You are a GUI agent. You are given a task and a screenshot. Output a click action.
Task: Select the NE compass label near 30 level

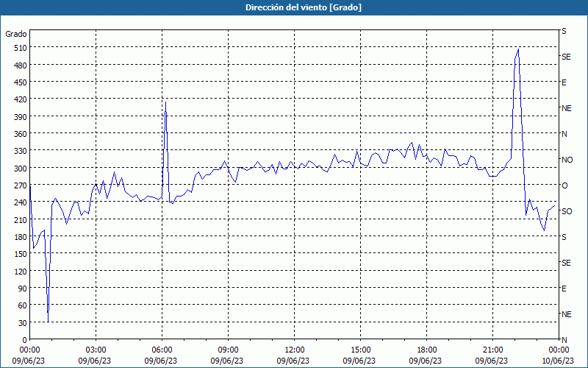[567, 315]
